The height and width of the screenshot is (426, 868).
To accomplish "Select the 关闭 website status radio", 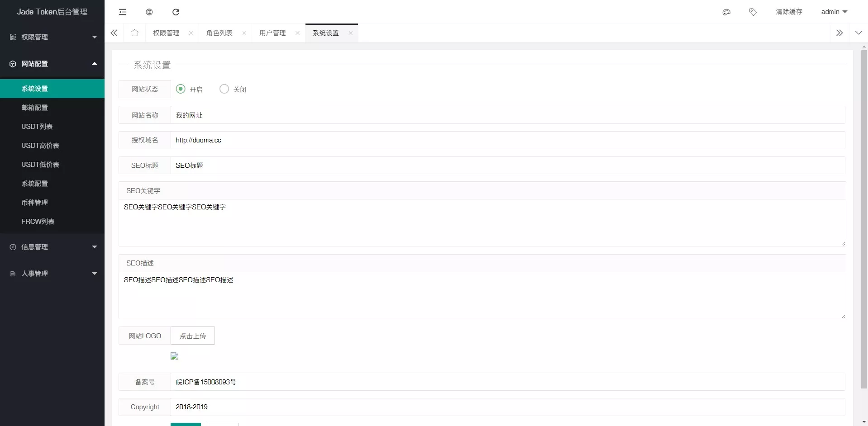I will pos(224,89).
